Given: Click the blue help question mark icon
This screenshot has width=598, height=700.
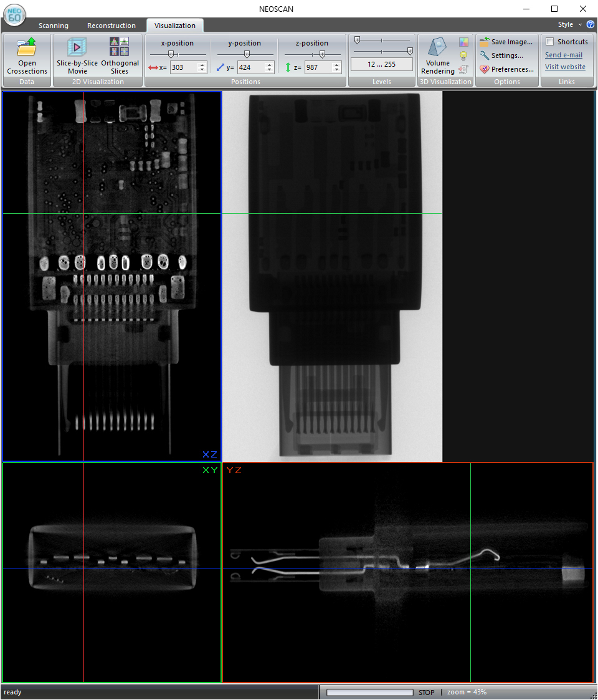Looking at the screenshot, I should 590,24.
